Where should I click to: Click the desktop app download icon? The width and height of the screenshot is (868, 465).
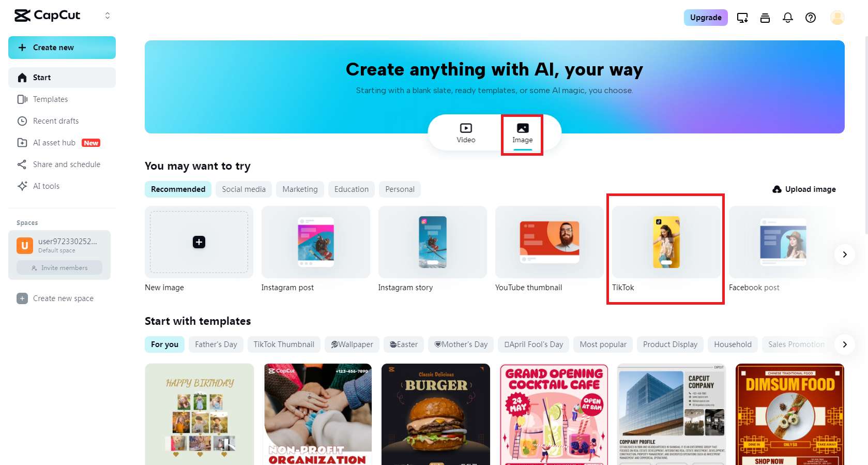[x=742, y=18]
